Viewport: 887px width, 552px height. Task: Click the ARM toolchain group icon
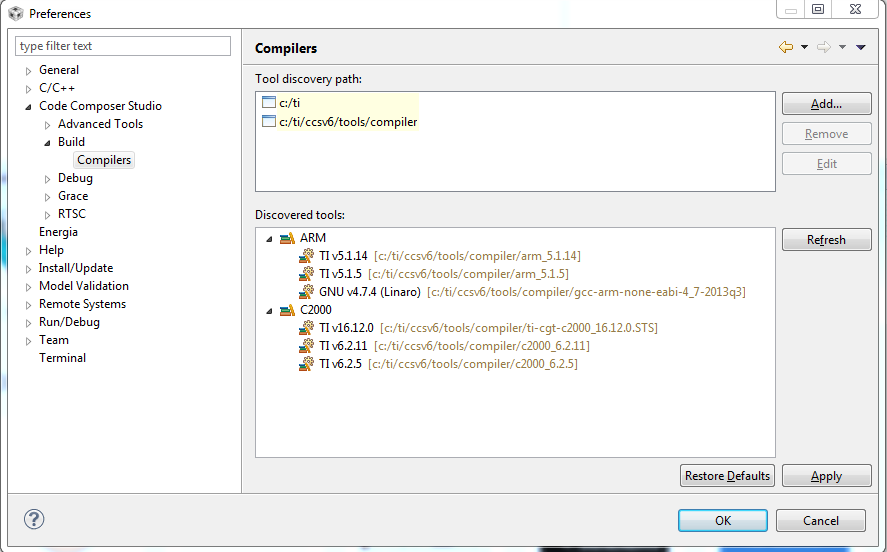[287, 238]
